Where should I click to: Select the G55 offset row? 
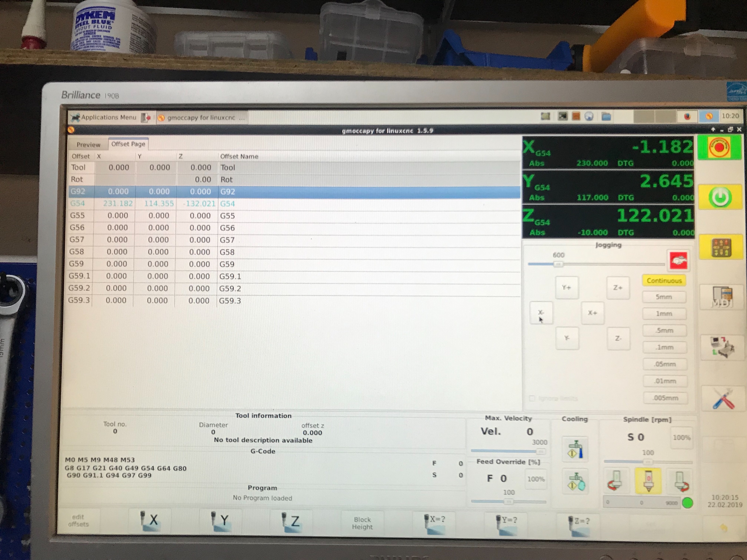click(x=294, y=216)
